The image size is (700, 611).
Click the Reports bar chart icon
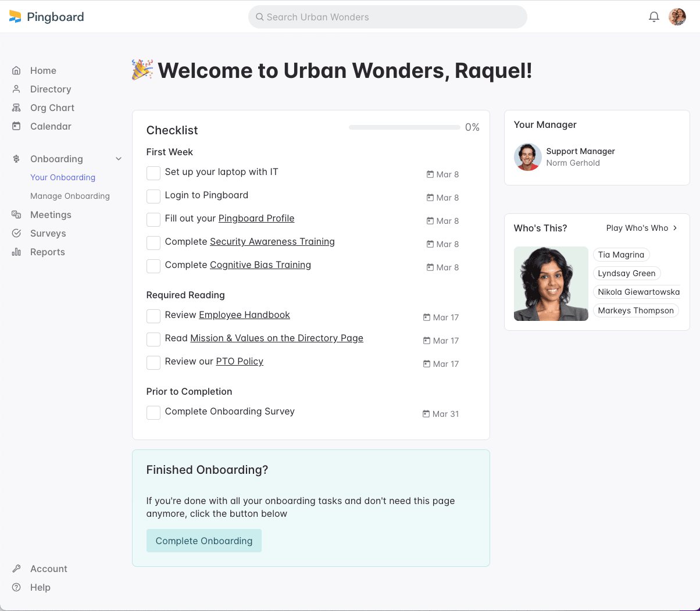coord(16,252)
